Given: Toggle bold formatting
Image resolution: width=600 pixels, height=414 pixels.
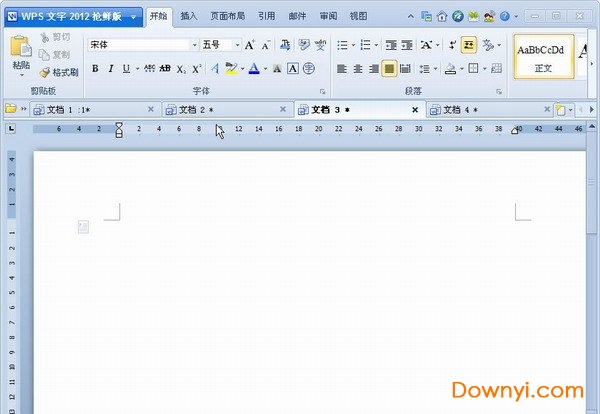Looking at the screenshot, I should coord(95,68).
